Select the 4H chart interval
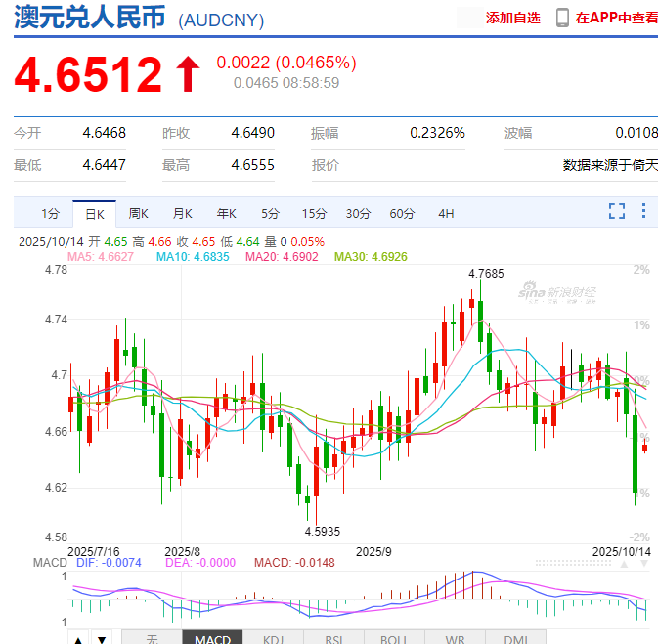This screenshot has width=658, height=644. [x=446, y=213]
